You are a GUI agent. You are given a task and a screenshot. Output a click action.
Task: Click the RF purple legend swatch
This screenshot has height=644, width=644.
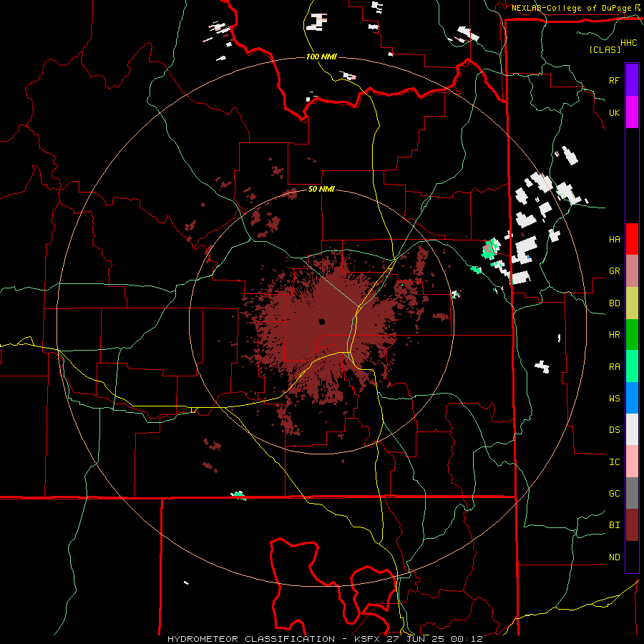pos(632,80)
